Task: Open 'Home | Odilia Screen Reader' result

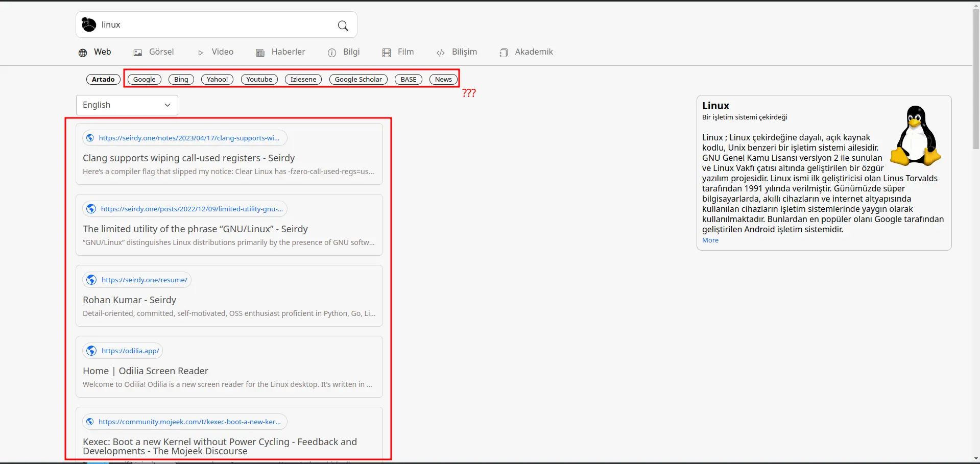Action: click(146, 371)
